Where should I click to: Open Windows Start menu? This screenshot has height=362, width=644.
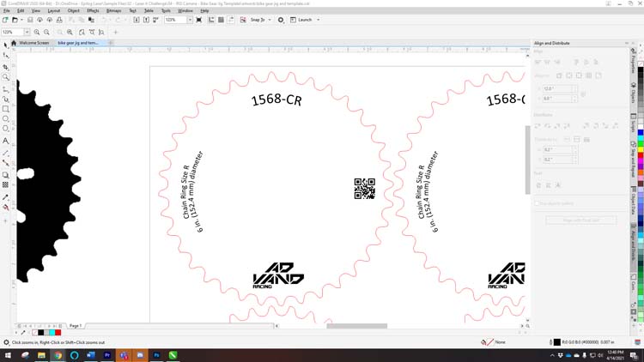pyautogui.click(x=8, y=355)
